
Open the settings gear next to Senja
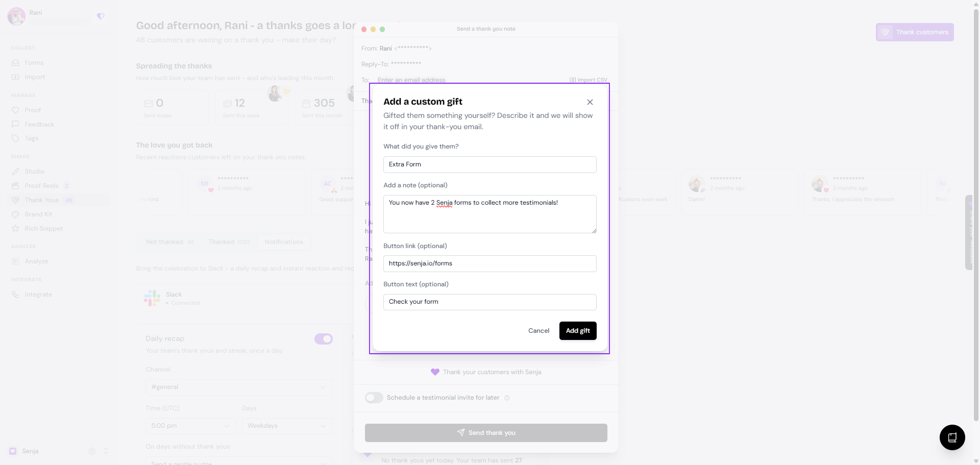click(x=92, y=451)
